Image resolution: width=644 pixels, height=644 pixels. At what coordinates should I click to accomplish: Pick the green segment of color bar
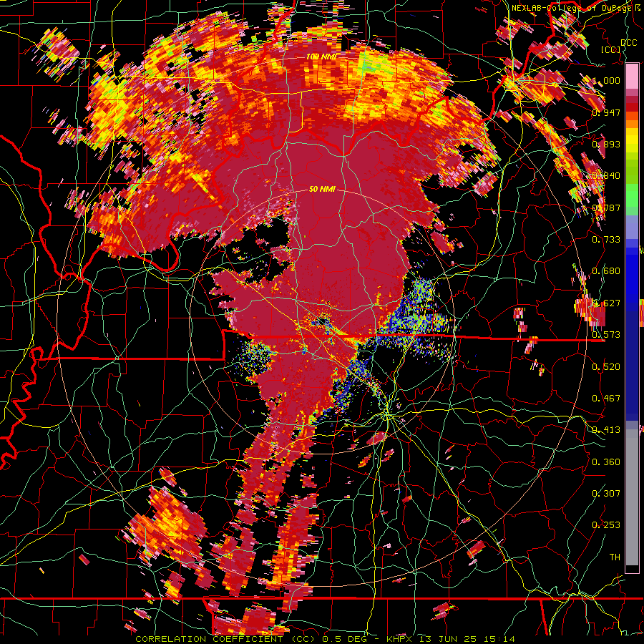(632, 196)
